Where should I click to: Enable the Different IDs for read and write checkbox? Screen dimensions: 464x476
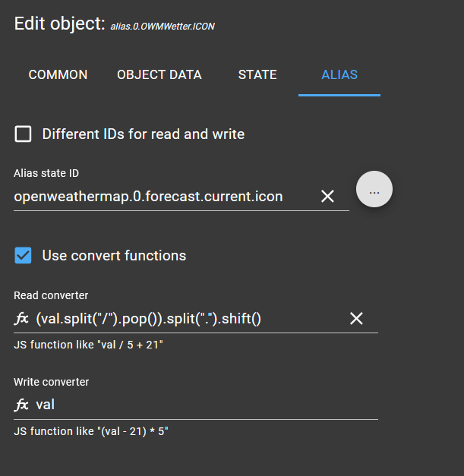click(x=24, y=134)
